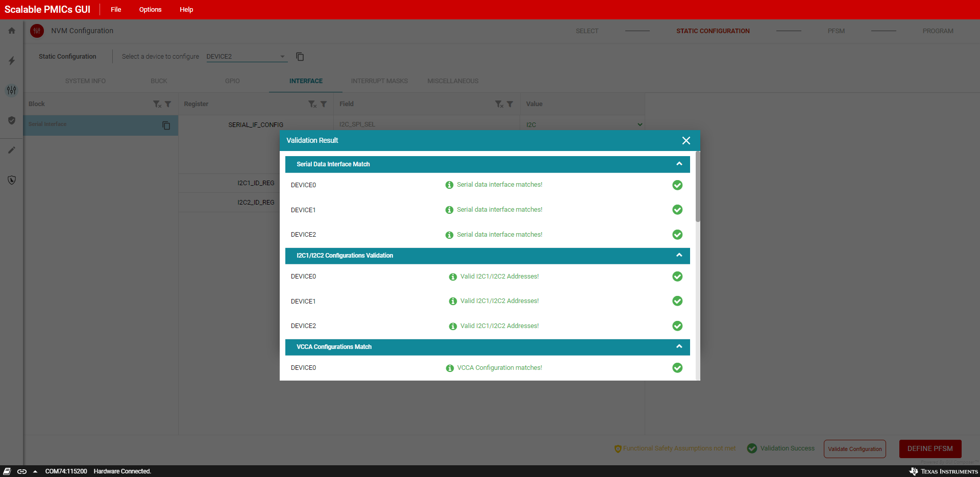Close the Validation Result dialog
Viewport: 980px width, 477px height.
point(686,141)
